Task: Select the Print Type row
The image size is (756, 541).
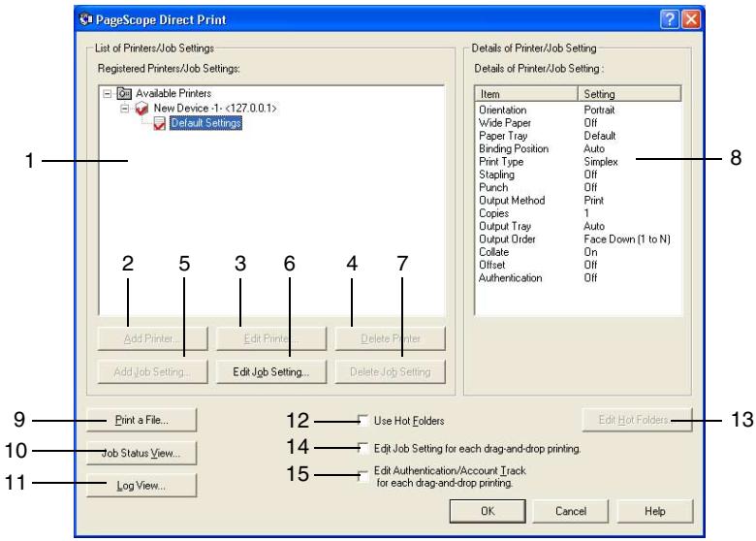Action: [579, 162]
